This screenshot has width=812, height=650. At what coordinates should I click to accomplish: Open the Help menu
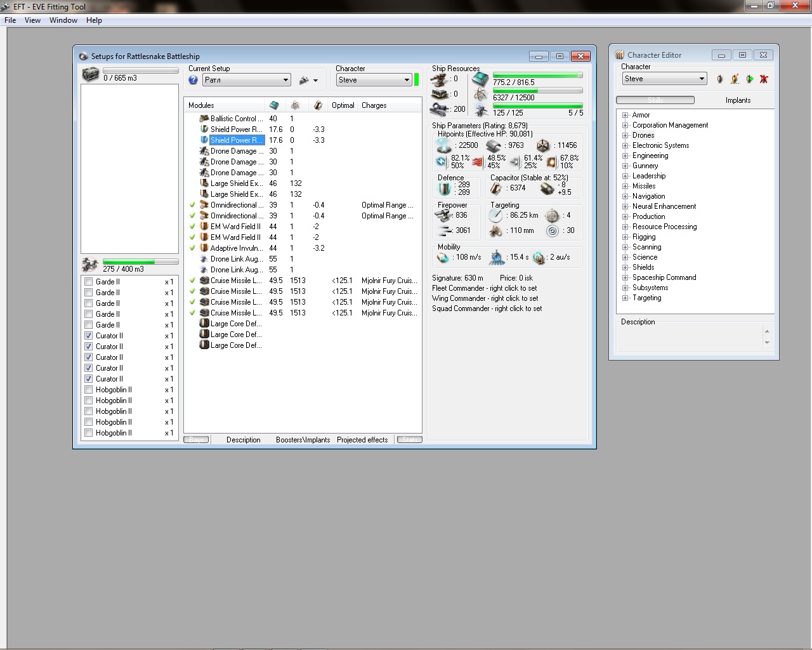point(94,20)
